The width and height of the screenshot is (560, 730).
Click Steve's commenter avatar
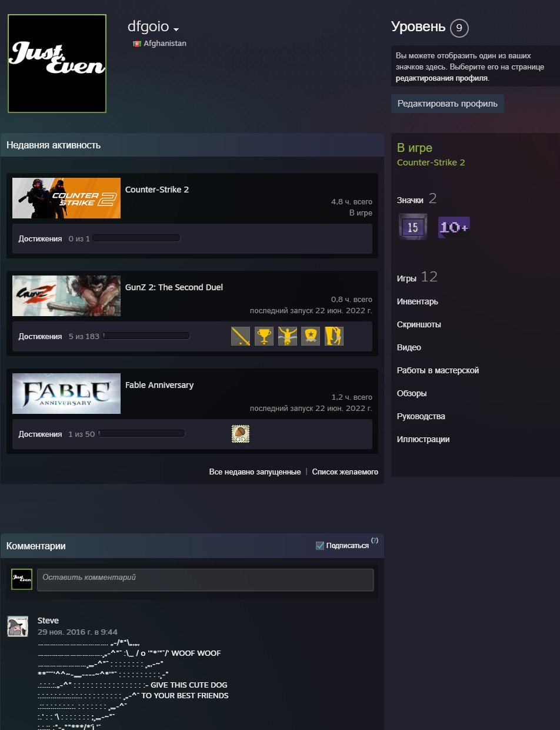click(x=18, y=626)
